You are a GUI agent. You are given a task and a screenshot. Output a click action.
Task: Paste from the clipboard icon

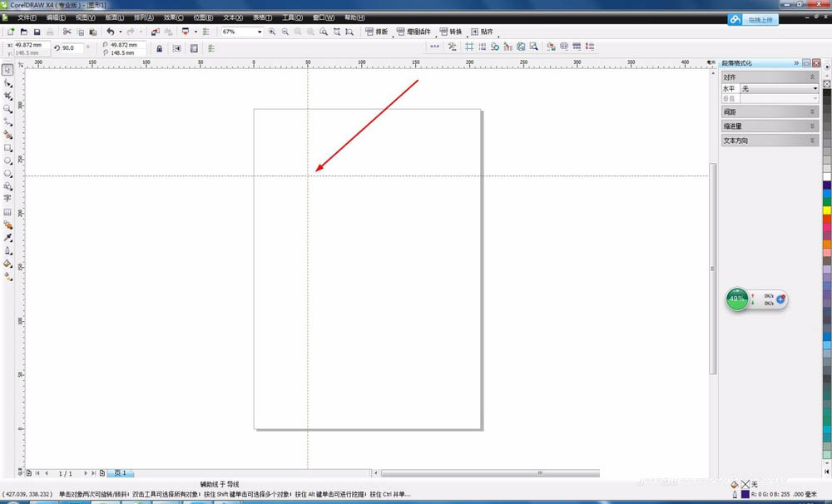tap(93, 32)
